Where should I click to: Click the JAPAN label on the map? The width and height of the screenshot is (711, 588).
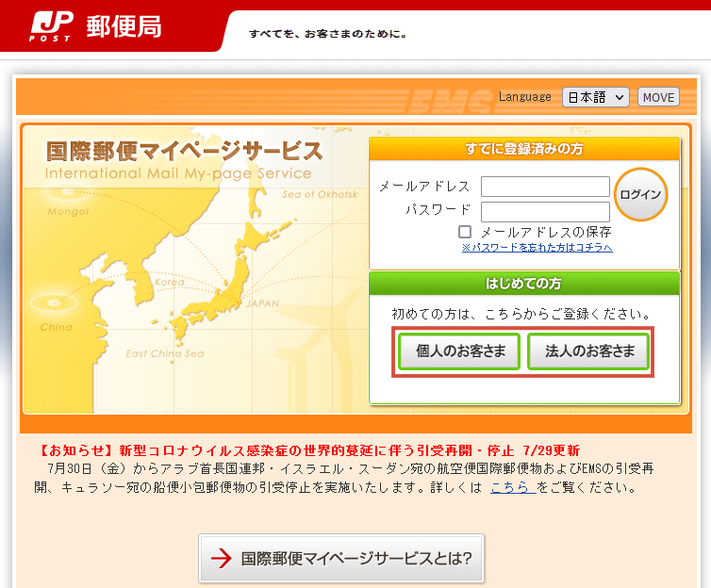tap(262, 304)
